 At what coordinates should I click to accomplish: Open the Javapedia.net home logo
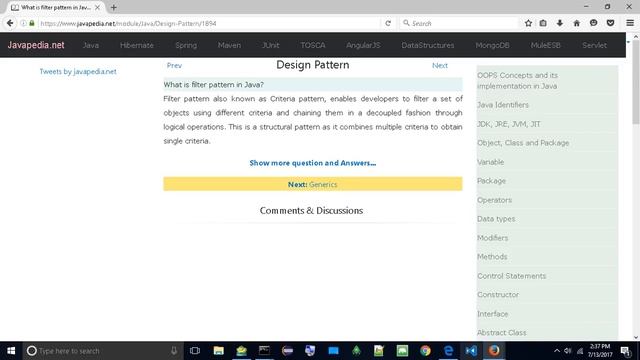pos(36,45)
